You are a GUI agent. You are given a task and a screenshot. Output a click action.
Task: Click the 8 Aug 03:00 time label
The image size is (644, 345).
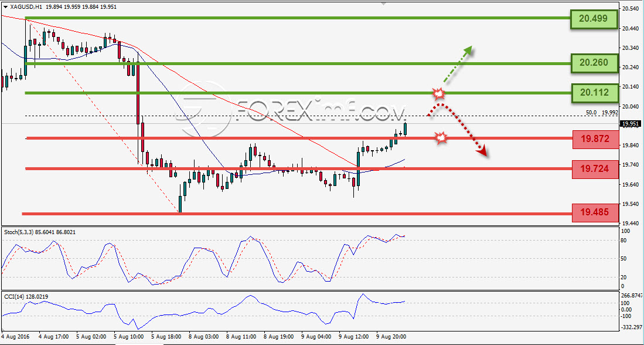(204, 337)
